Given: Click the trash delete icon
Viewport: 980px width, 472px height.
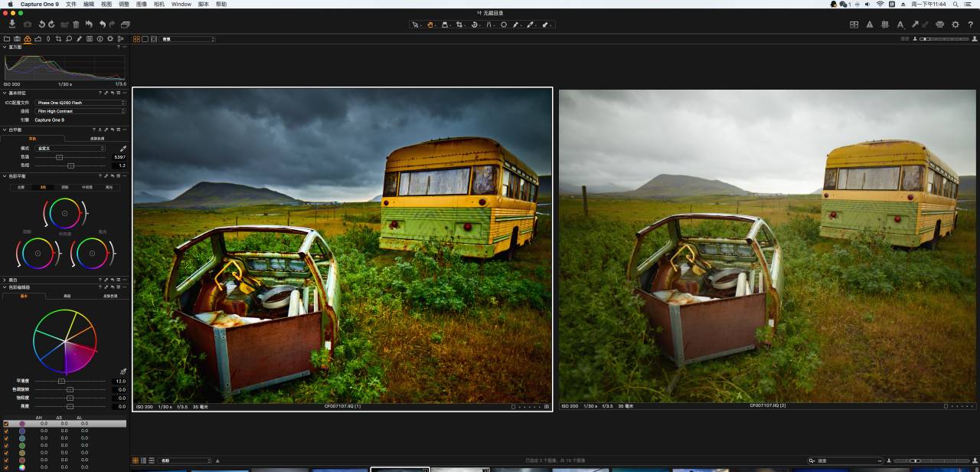Looking at the screenshot, I should (x=76, y=25).
